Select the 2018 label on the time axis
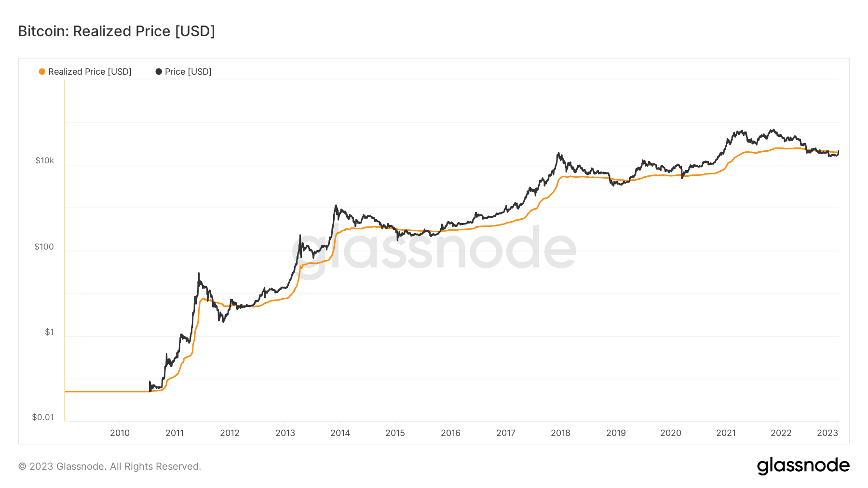Screen dimensions: 868x488 [x=560, y=433]
